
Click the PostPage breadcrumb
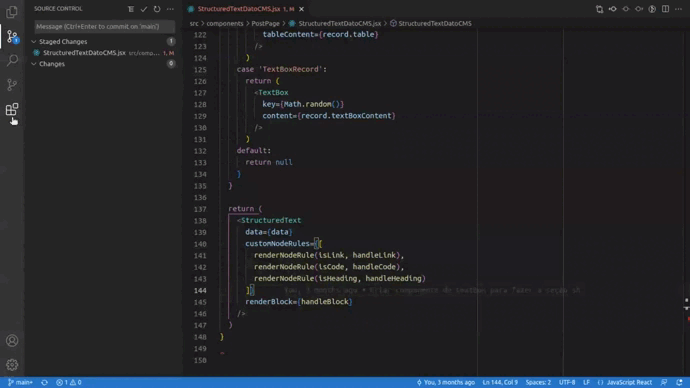click(x=265, y=23)
